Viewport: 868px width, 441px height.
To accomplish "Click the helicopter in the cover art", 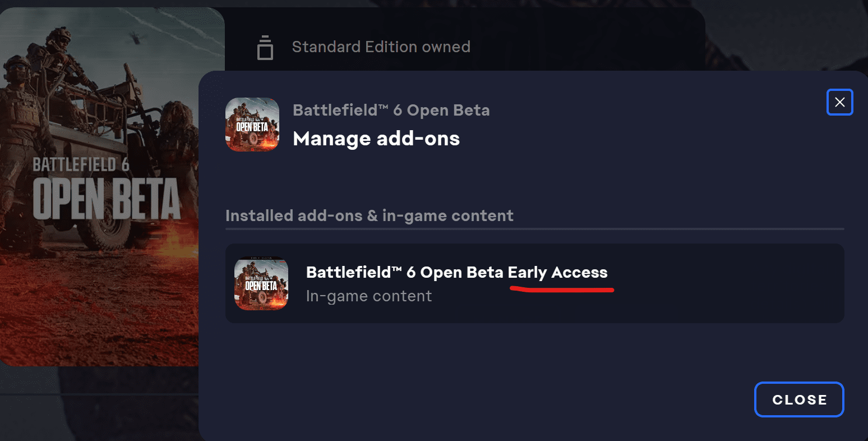I will coord(136,38).
